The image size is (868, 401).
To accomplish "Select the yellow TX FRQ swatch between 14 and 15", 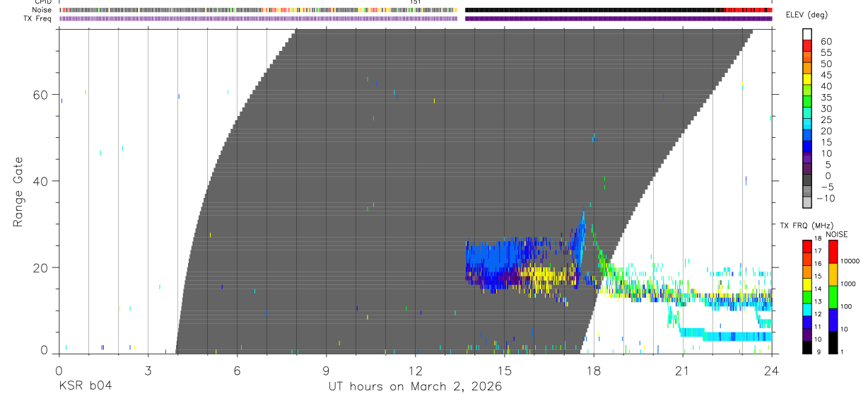I will 807,284.
